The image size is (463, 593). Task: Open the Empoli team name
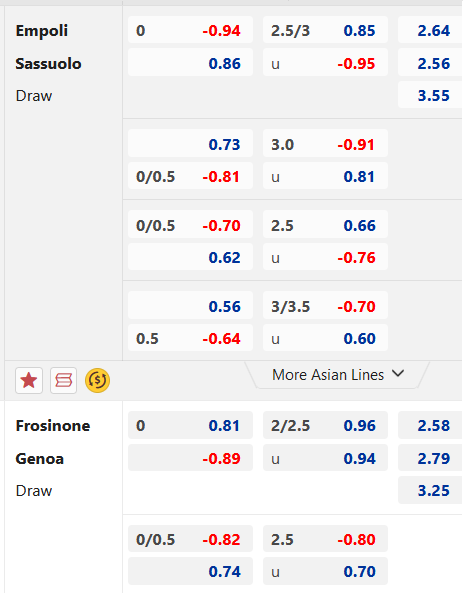[42, 31]
